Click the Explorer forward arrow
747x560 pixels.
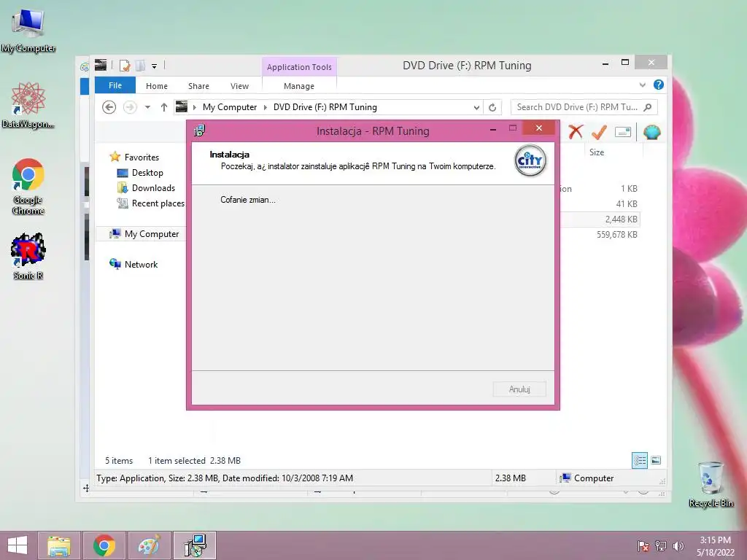130,107
